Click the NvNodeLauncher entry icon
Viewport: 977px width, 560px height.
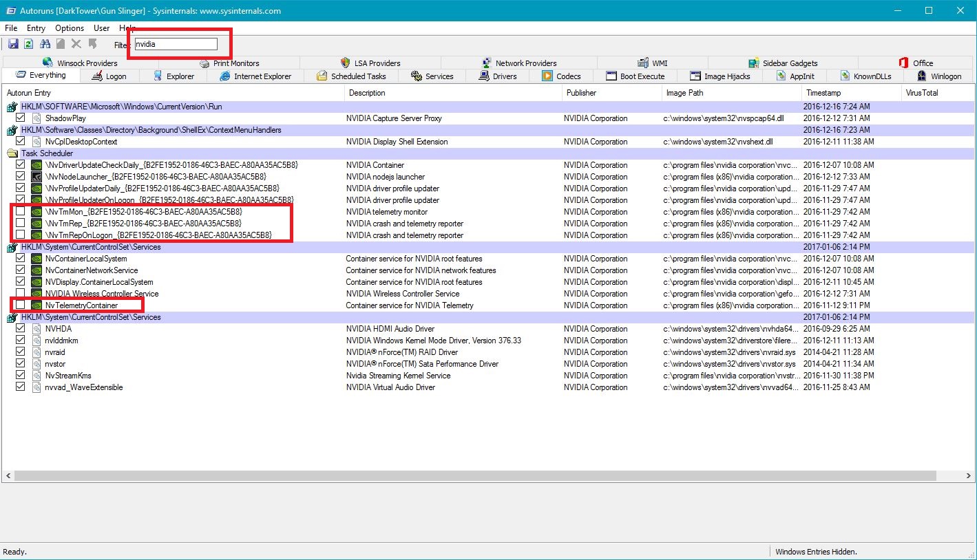click(36, 177)
